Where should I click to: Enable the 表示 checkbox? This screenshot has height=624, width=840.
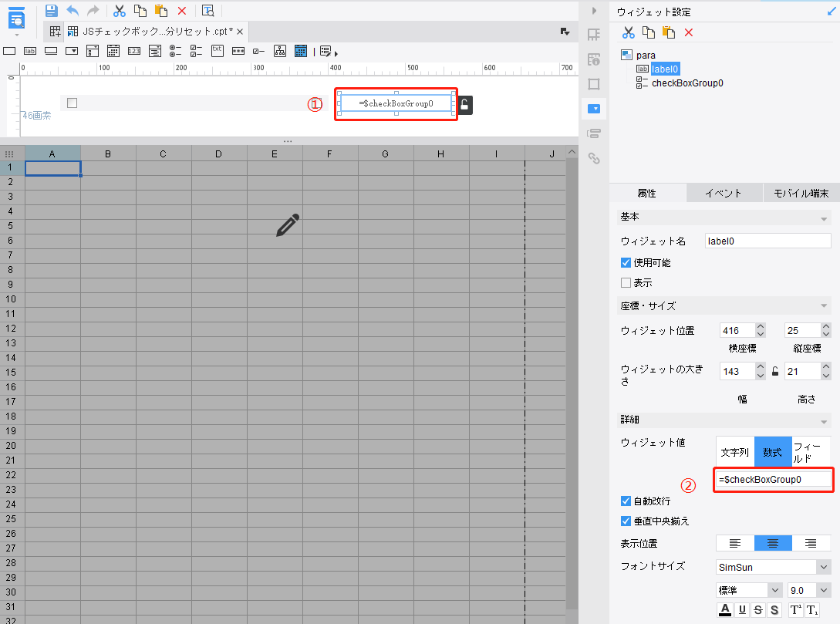coord(625,282)
